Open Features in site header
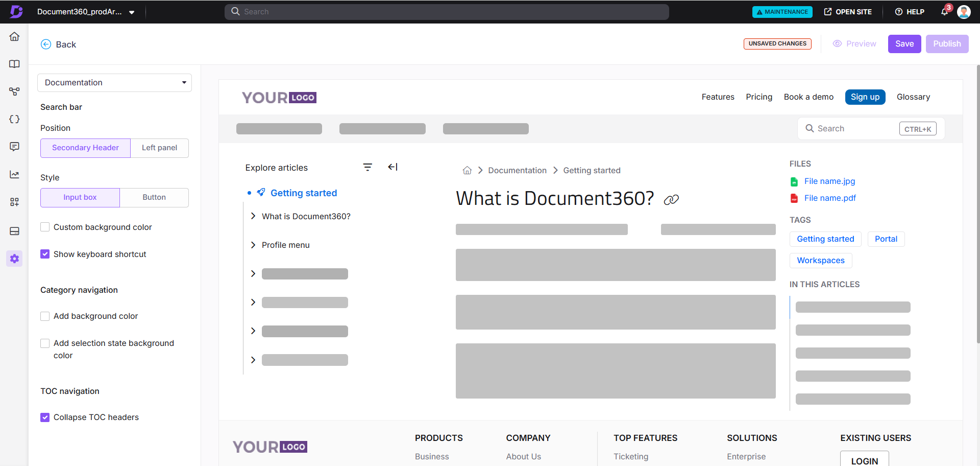This screenshot has height=466, width=980. (718, 97)
